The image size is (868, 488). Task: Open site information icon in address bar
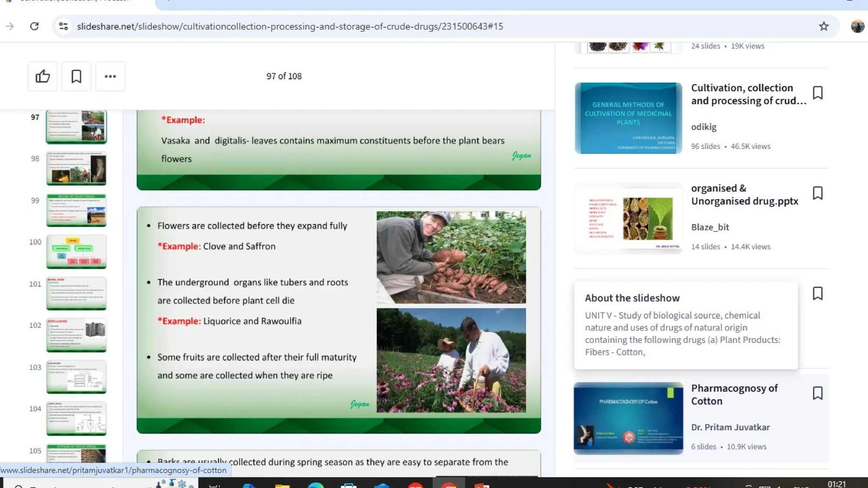click(x=64, y=26)
